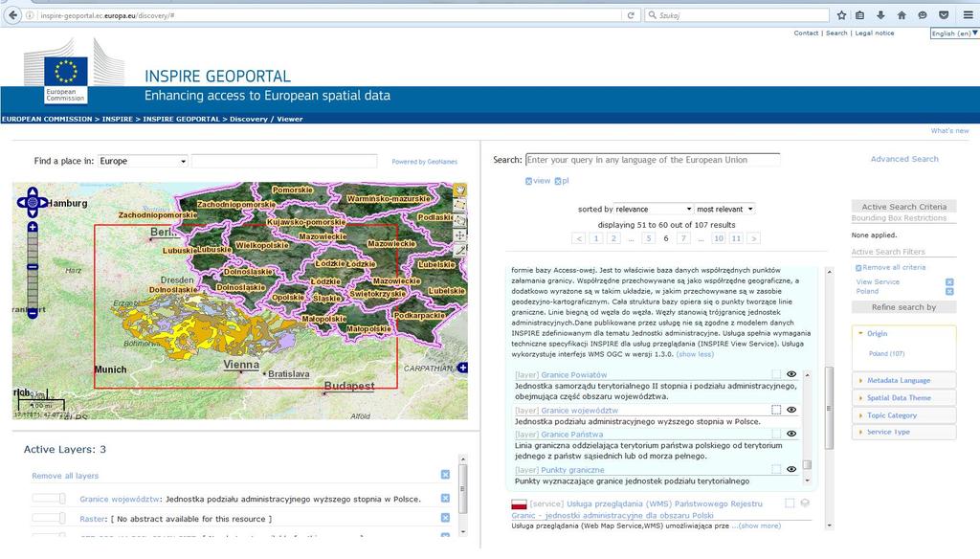
Task: Select the measure line map tool
Action: tap(460, 250)
